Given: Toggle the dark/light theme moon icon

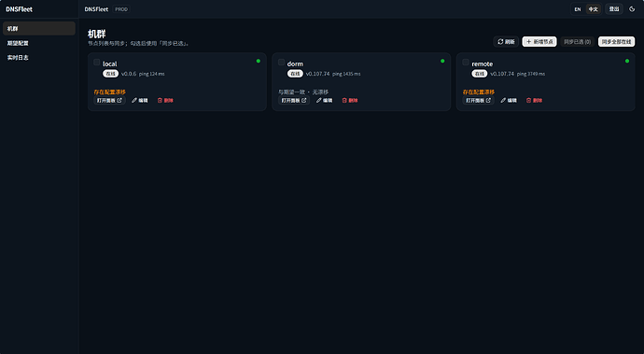Looking at the screenshot, I should (632, 9).
